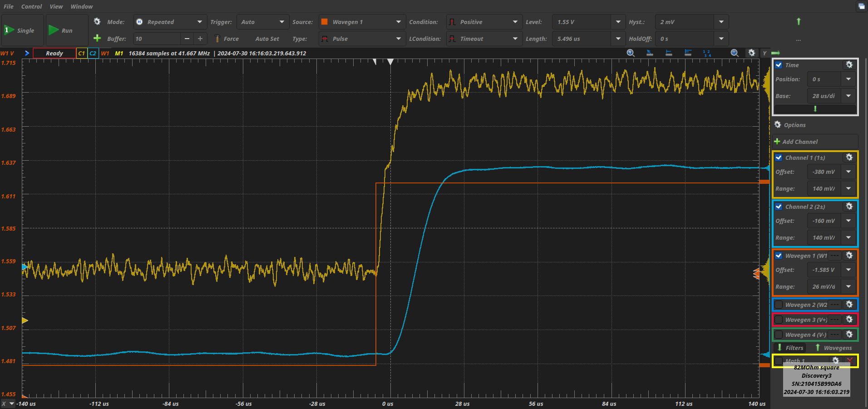
Task: Click the Ready status indicator
Action: [54, 53]
